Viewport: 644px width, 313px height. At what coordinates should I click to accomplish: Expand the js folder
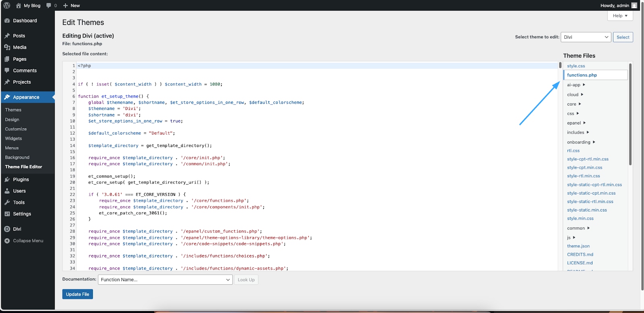[571, 238]
